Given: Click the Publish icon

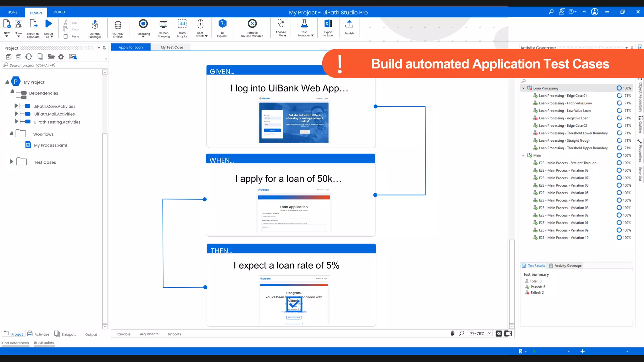Looking at the screenshot, I should pos(349,25).
